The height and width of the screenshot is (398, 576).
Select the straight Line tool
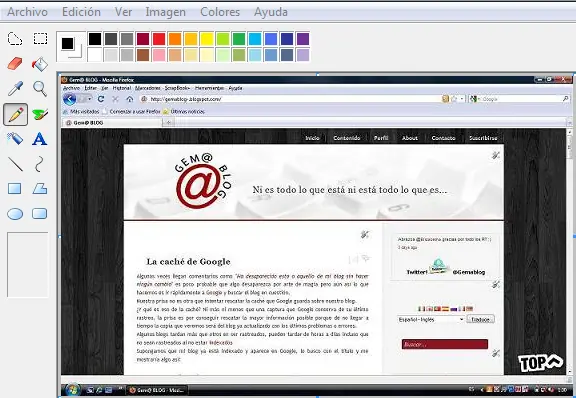click(15, 164)
